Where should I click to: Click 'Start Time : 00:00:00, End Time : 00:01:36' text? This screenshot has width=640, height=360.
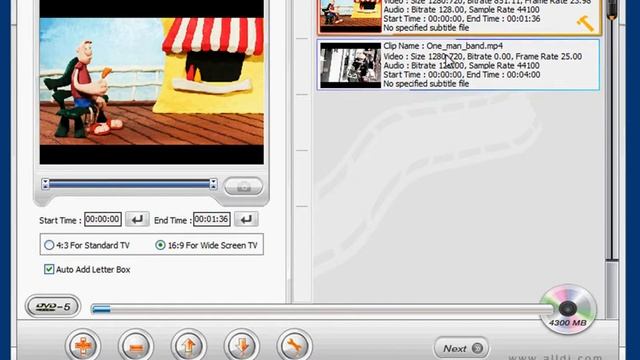coord(462,19)
